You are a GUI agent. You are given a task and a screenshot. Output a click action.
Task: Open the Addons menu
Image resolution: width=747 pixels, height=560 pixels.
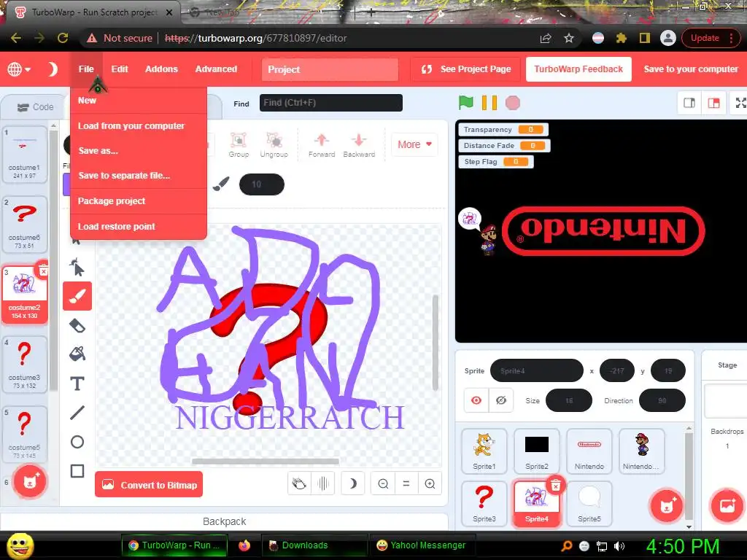161,69
